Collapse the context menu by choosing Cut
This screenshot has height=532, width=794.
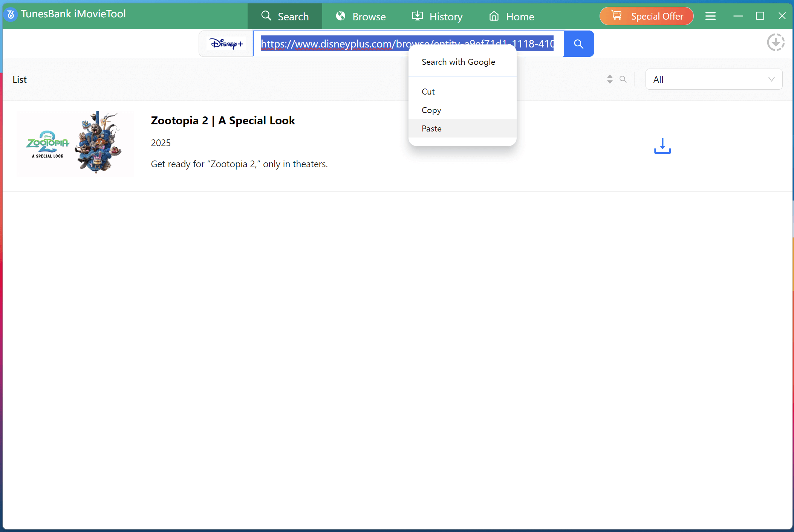pyautogui.click(x=428, y=91)
